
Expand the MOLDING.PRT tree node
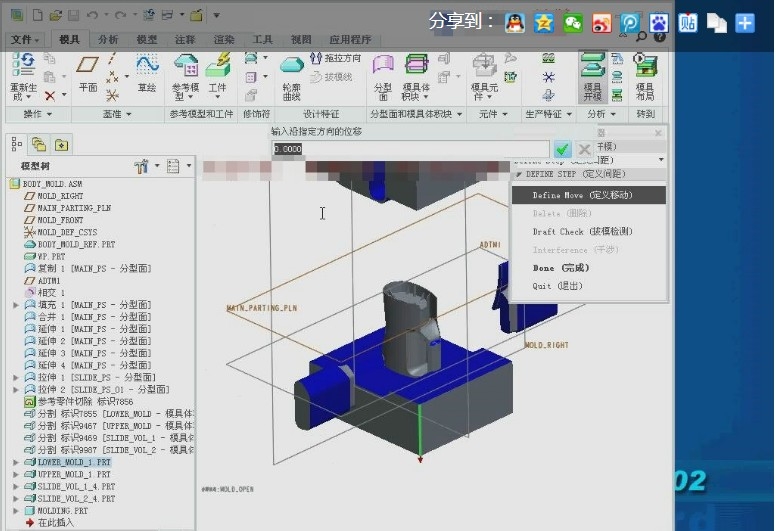click(x=16, y=511)
